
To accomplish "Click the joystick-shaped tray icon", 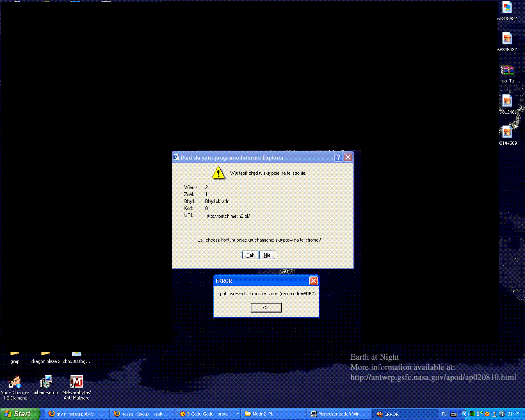I will 495,414.
